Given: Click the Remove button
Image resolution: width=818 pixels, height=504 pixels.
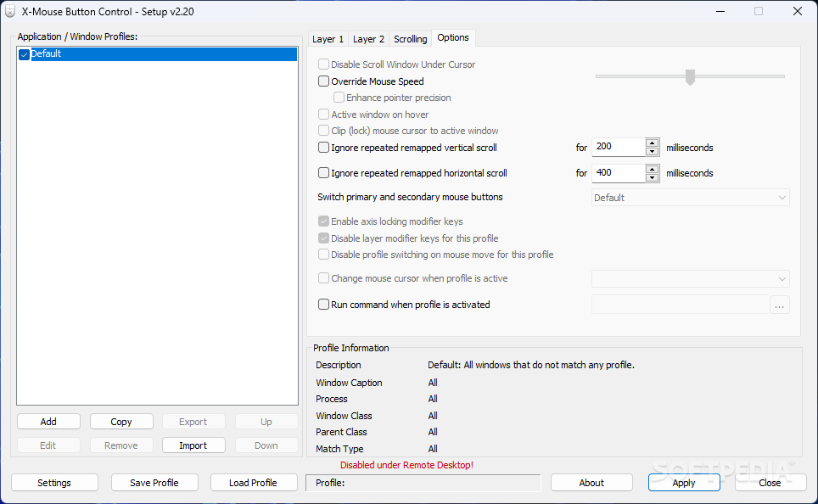Looking at the screenshot, I should (x=121, y=445).
